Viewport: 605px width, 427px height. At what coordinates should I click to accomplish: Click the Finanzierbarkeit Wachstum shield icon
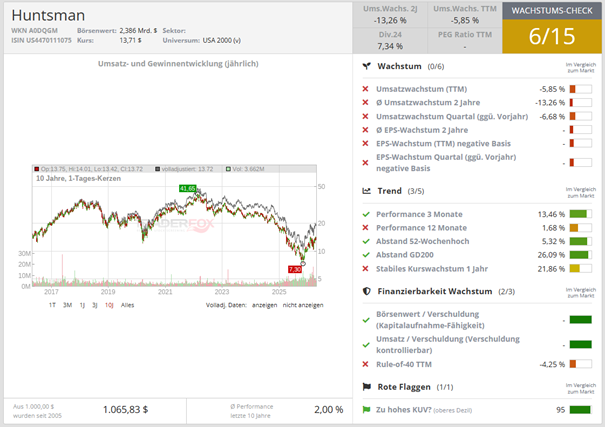pyautogui.click(x=366, y=291)
